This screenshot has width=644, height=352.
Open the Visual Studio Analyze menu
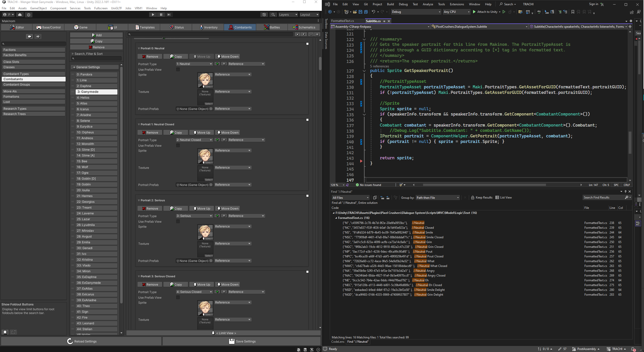(x=428, y=4)
